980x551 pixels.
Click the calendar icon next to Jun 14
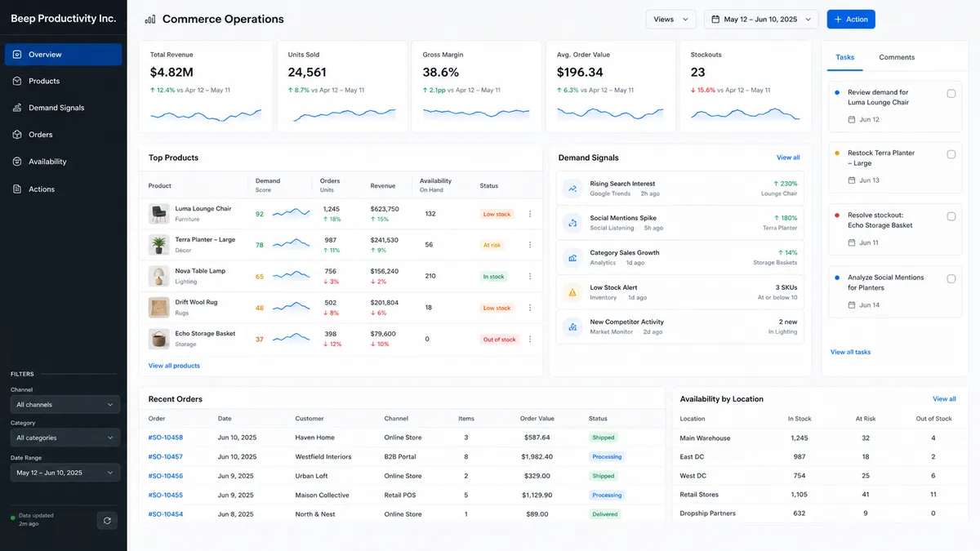[x=852, y=305]
